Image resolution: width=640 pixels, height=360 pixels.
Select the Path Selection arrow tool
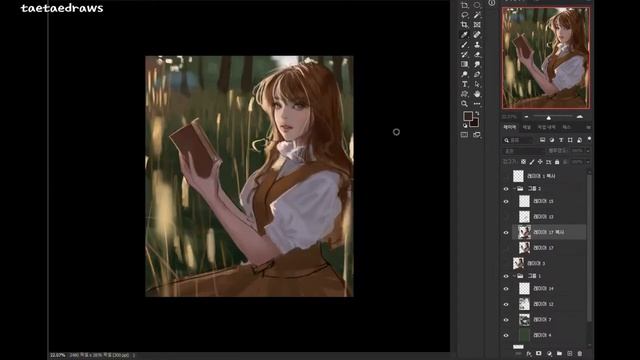click(x=477, y=84)
